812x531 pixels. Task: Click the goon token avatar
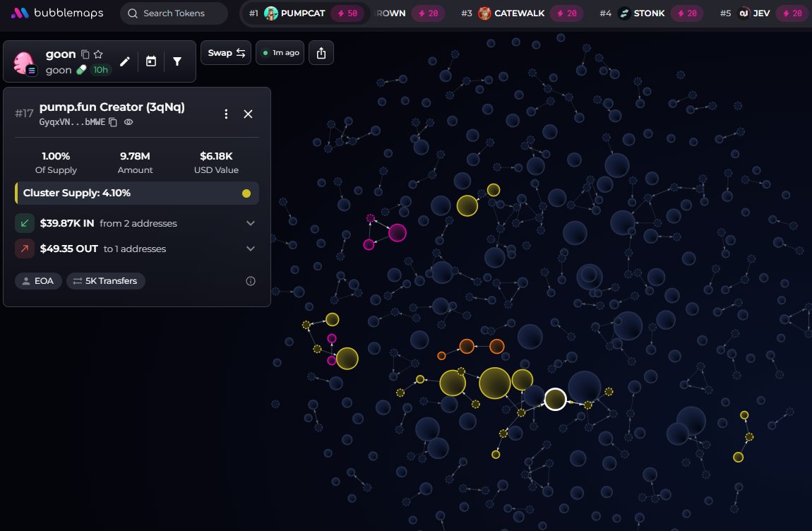24,63
